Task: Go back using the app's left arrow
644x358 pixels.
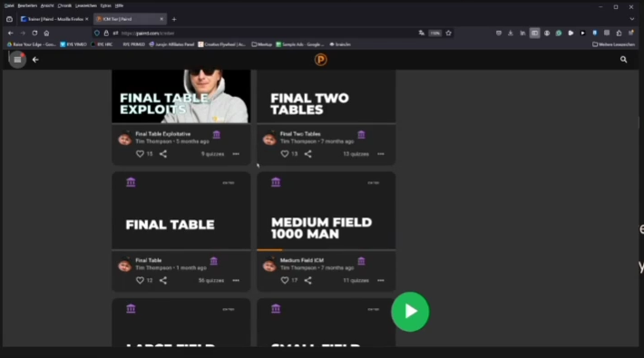Action: pos(35,60)
